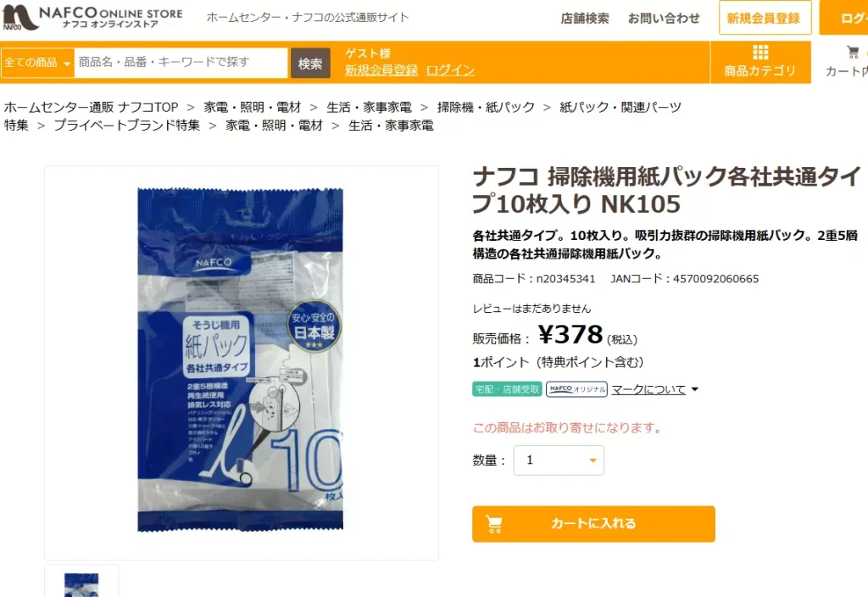
Task: Click cart icon on カートに入れる button
Action: coord(494,524)
